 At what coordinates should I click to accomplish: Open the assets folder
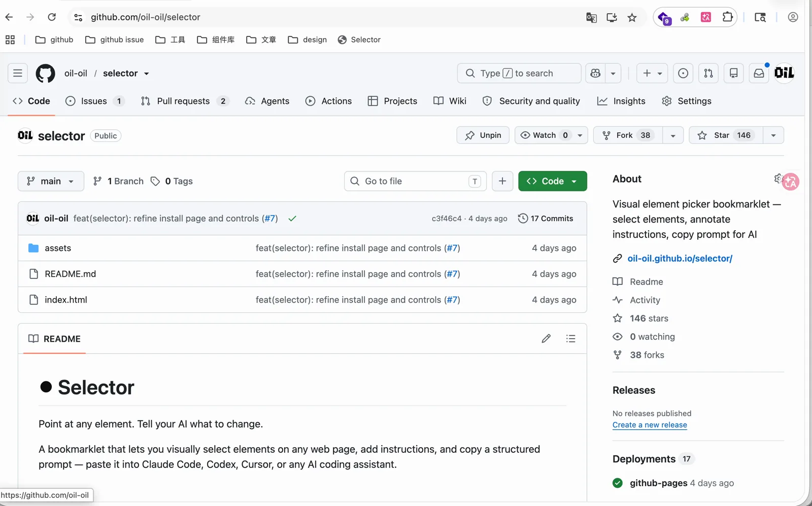pos(58,248)
